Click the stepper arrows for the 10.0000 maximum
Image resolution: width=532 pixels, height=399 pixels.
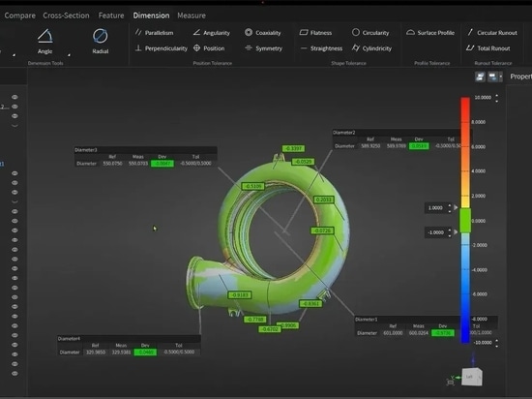[x=497, y=98]
